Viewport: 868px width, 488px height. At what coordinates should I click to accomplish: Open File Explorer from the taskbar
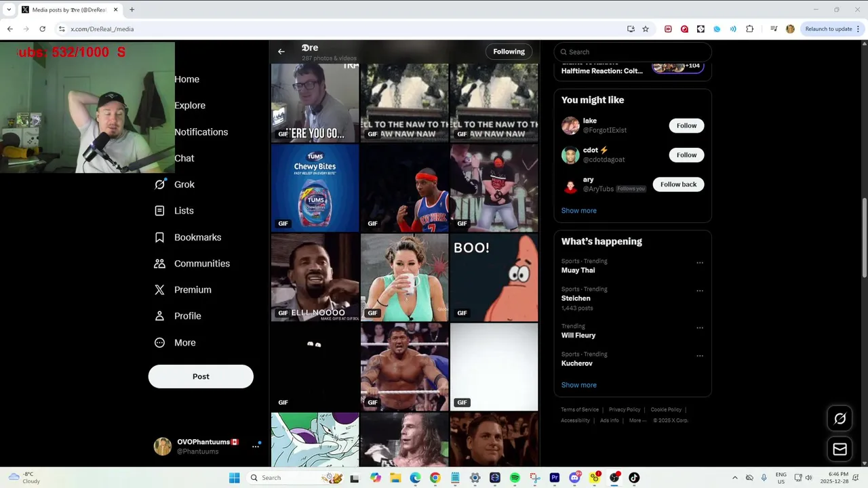point(395,478)
